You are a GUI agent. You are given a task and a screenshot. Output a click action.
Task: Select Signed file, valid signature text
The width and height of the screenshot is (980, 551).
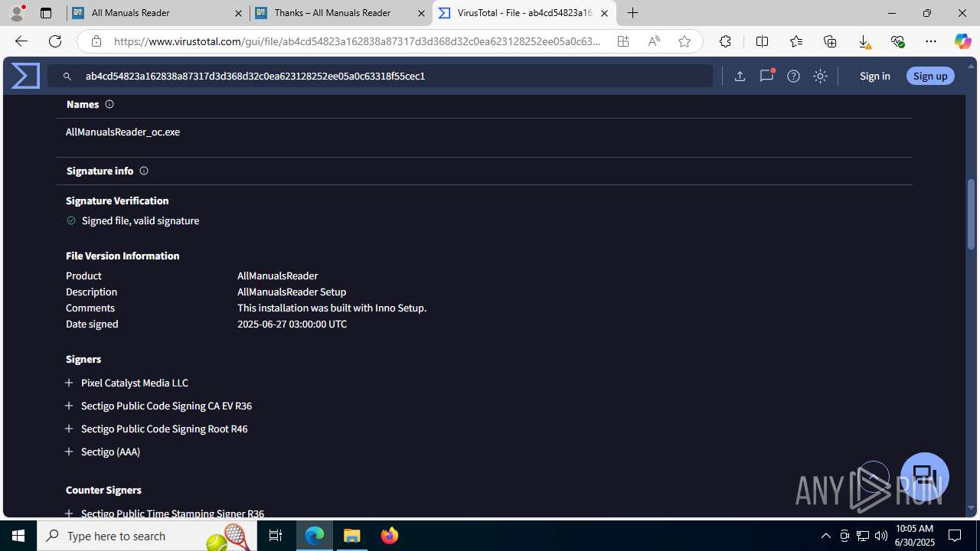(x=140, y=220)
